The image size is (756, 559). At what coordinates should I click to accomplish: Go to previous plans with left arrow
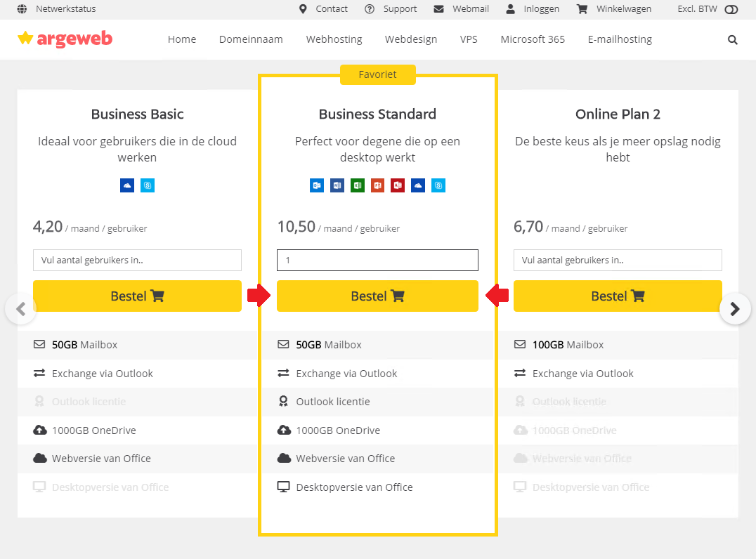tap(21, 309)
